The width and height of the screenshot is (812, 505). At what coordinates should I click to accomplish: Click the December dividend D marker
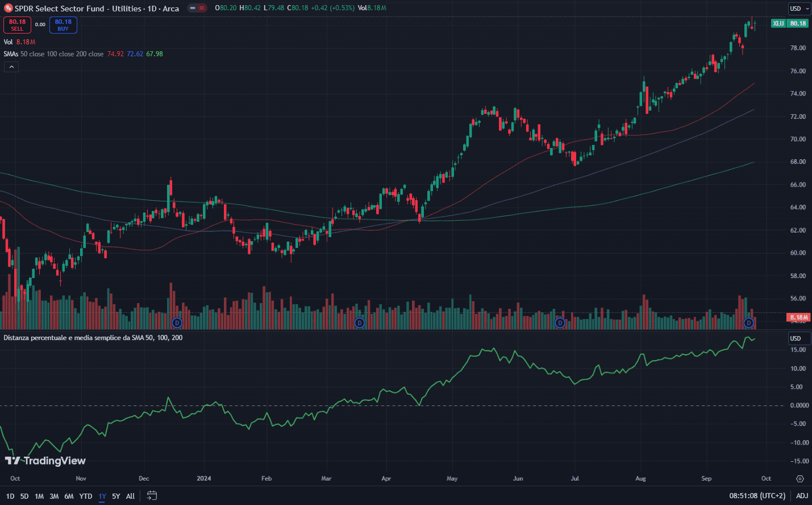(x=177, y=323)
